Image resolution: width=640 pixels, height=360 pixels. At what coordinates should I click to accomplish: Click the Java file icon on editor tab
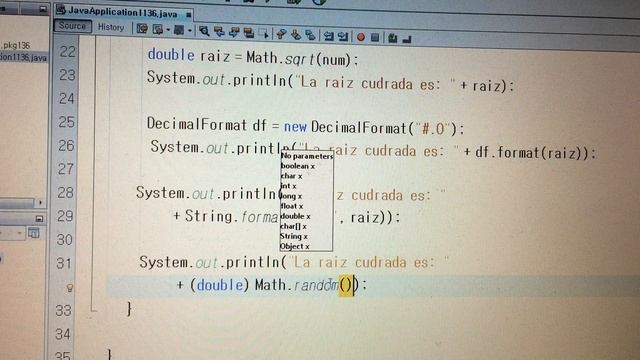(61, 10)
